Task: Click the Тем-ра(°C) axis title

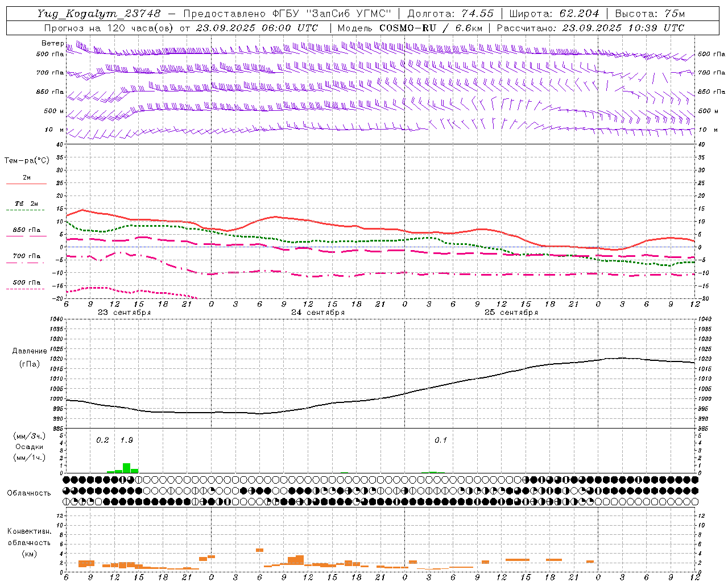Action: pos(27,161)
